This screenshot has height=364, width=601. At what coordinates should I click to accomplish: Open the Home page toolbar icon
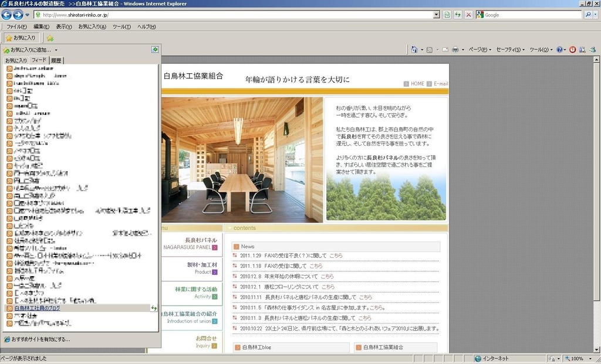click(414, 50)
